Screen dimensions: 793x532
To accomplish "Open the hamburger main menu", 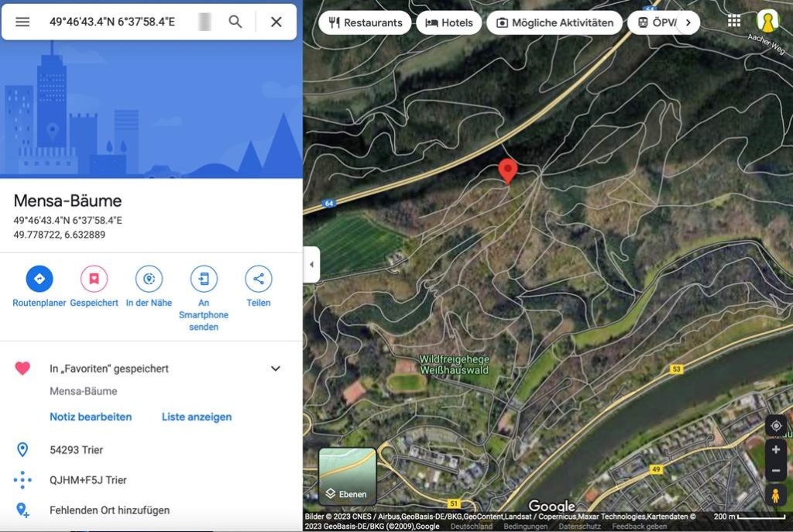I will click(x=22, y=22).
